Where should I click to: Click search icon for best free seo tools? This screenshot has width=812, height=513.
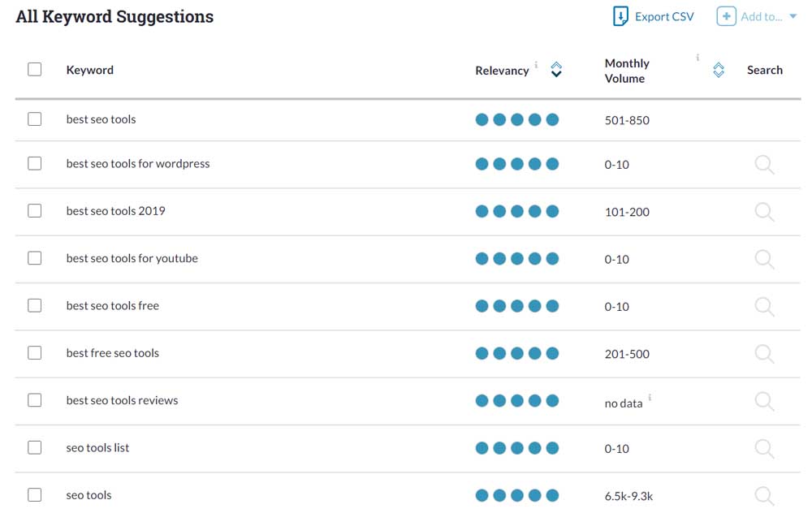(x=764, y=354)
